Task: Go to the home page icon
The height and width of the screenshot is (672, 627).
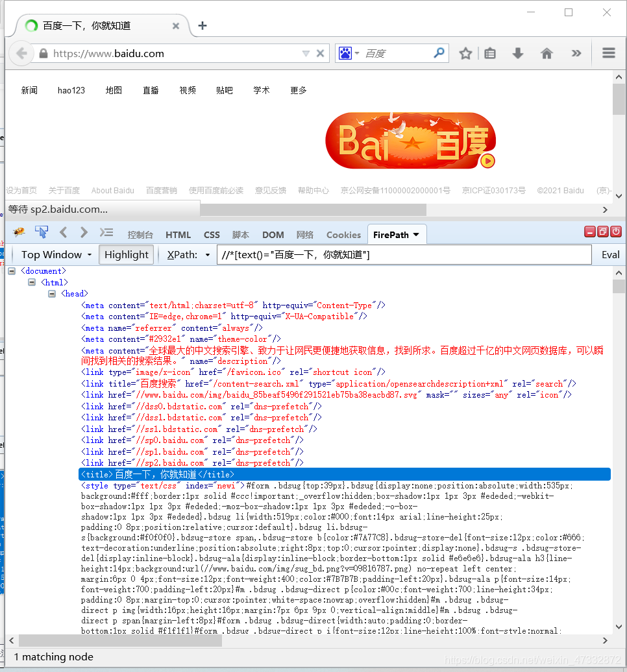Action: [547, 54]
